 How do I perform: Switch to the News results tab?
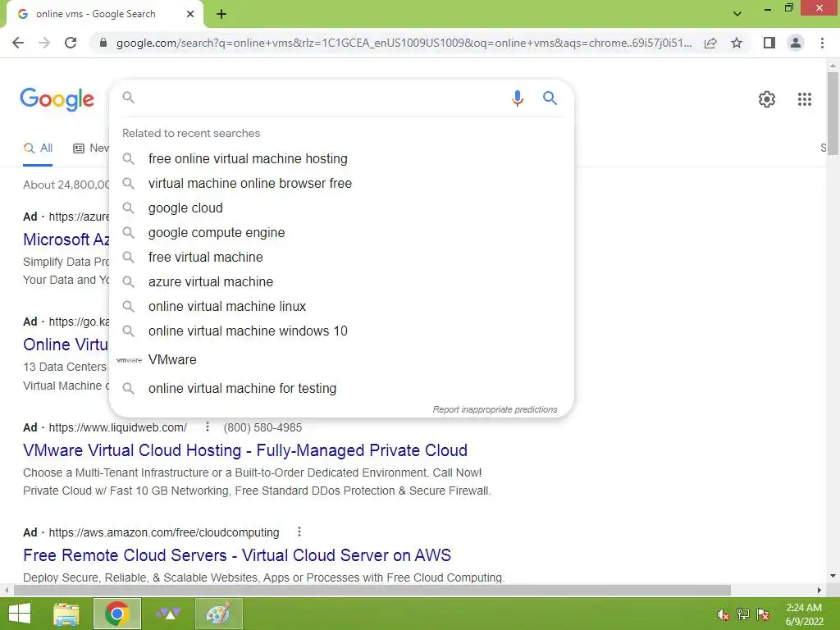click(91, 148)
